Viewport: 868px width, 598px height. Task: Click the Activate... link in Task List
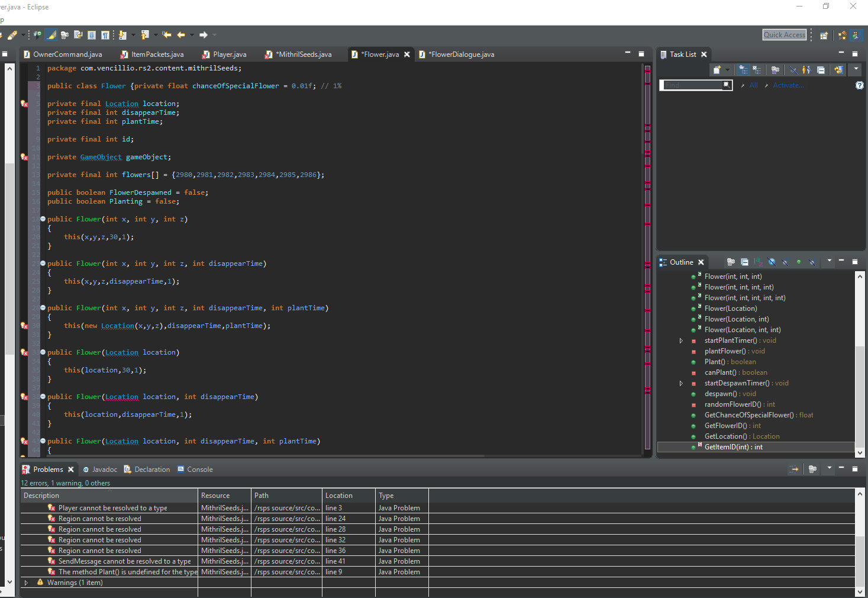point(788,85)
